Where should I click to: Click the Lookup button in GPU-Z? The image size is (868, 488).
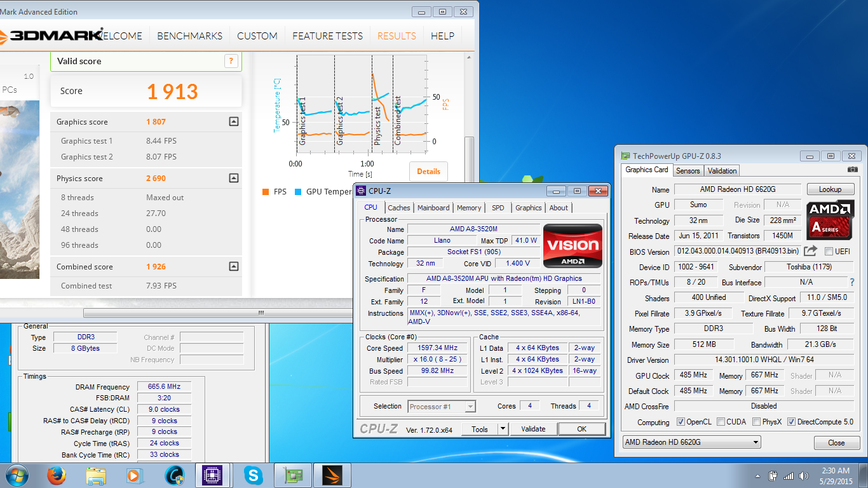click(830, 189)
